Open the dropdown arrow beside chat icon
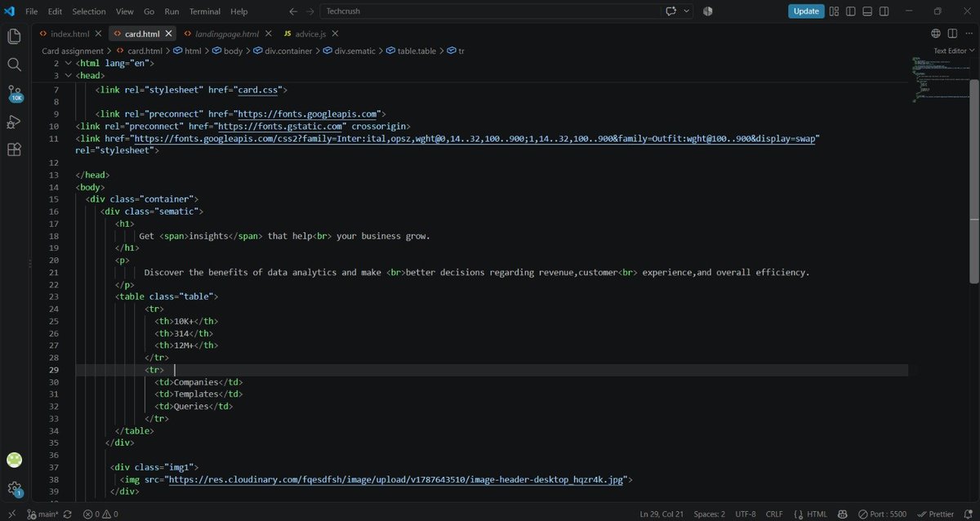This screenshot has height=521, width=980. 687,11
